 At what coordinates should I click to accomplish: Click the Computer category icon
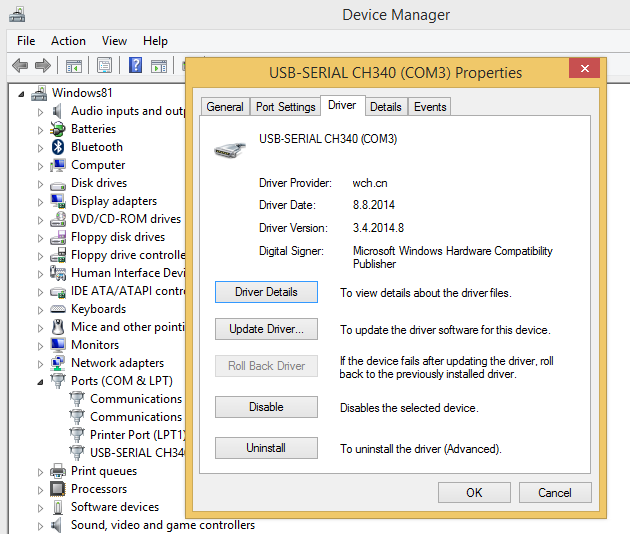point(58,165)
